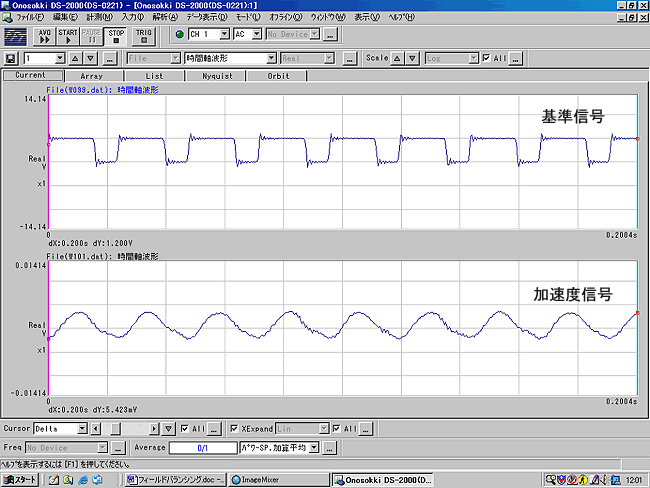650x488 pixels.
Task: Open the データ表示(D) menu
Action: (207, 17)
